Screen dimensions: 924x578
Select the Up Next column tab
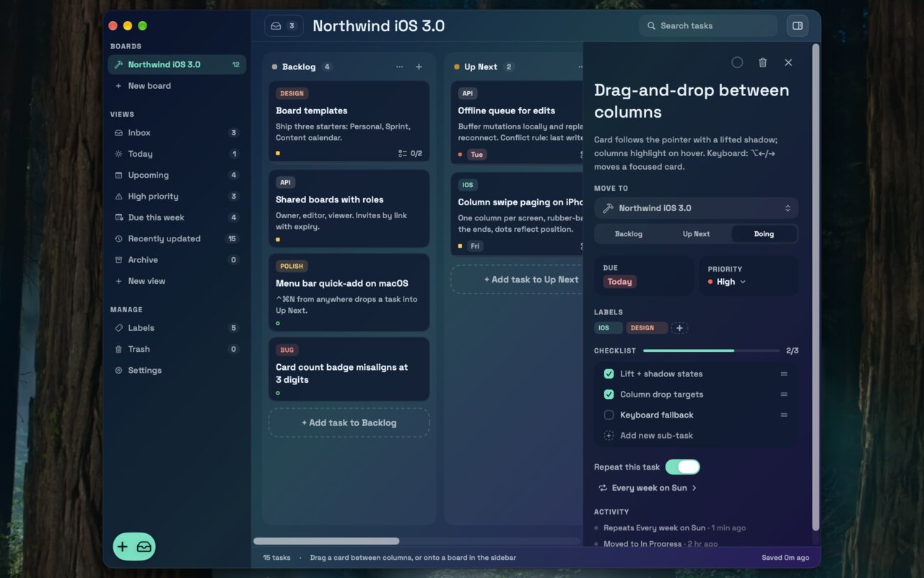coord(697,234)
